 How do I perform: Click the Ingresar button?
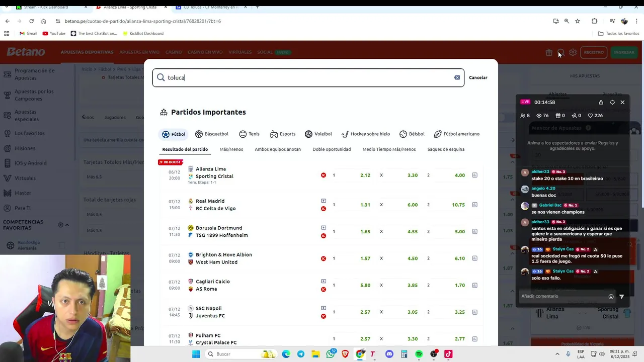coord(624,52)
